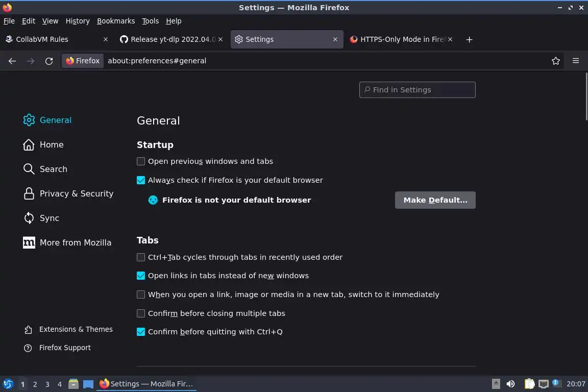Screen dimensions: 588x392
Task: Click the Firefox identity badge in address bar
Action: [x=83, y=61]
